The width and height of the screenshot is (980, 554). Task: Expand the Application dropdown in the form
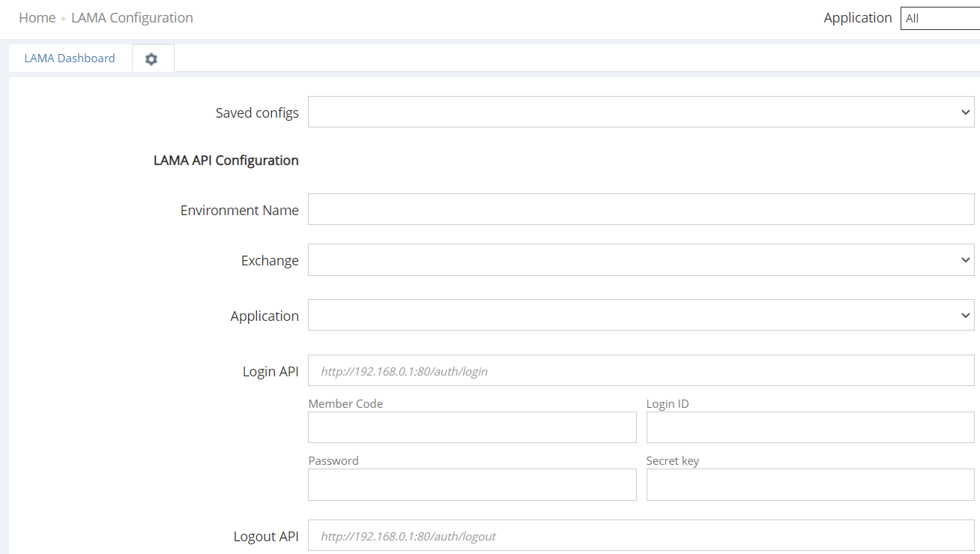[641, 316]
